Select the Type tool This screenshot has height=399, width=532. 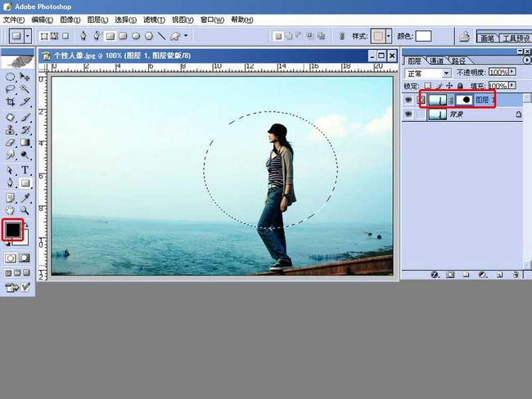pyautogui.click(x=25, y=170)
